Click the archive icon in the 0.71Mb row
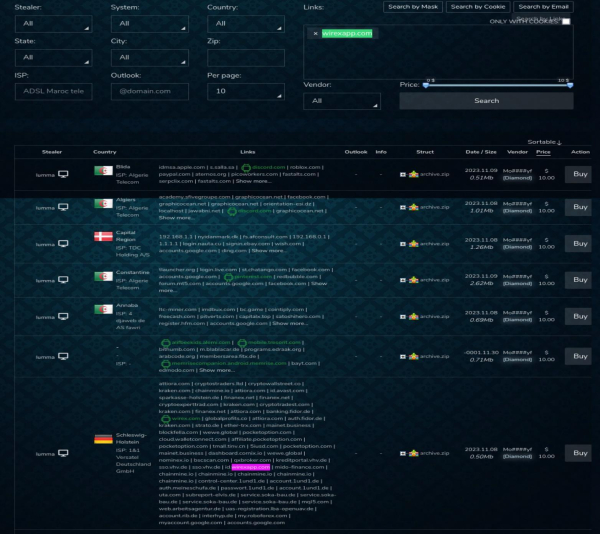The width and height of the screenshot is (600, 534). [414, 357]
